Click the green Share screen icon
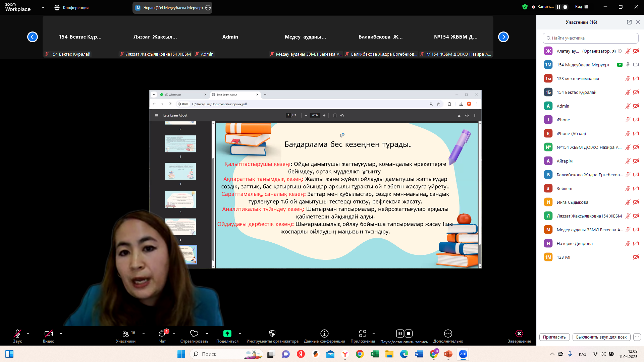The image size is (644, 362). 227,334
